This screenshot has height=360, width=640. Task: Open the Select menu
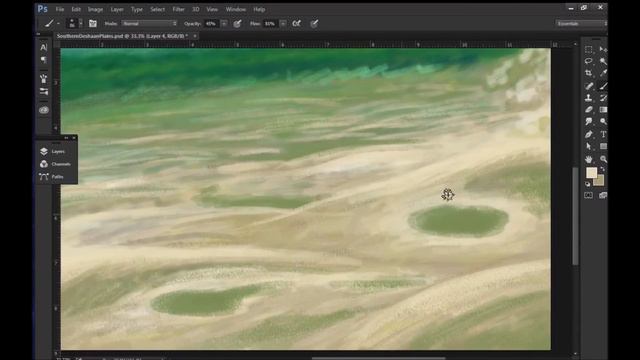click(158, 9)
